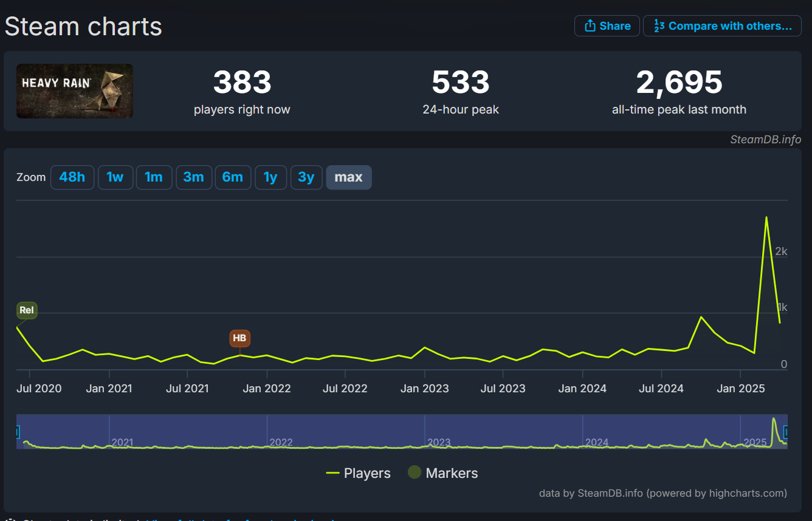
Task: Click the Share button
Action: click(607, 26)
